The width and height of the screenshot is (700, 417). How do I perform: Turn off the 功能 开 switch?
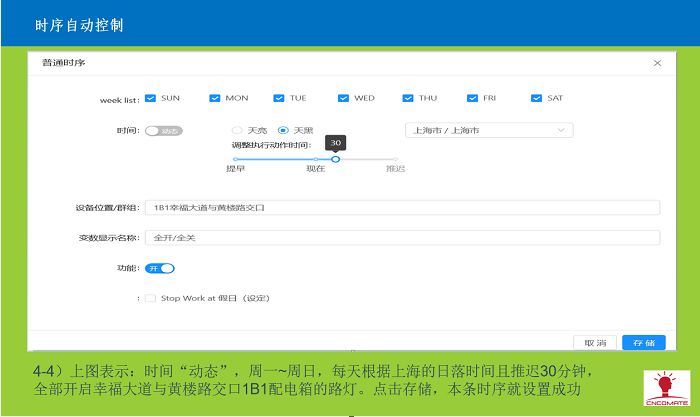coord(160,268)
